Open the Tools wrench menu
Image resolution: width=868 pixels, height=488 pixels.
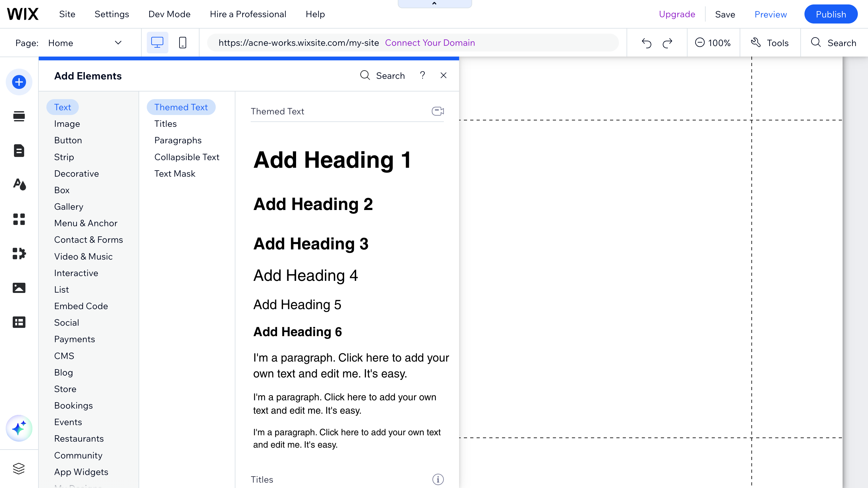click(770, 43)
